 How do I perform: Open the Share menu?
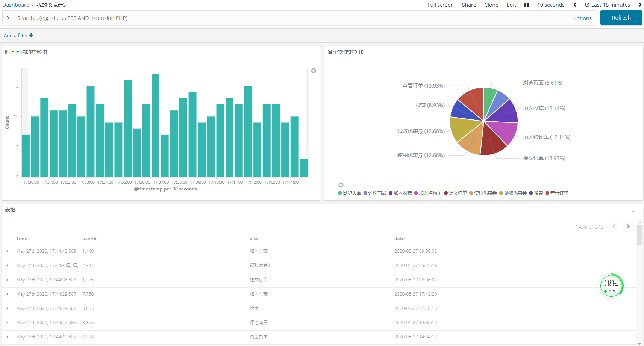click(469, 5)
